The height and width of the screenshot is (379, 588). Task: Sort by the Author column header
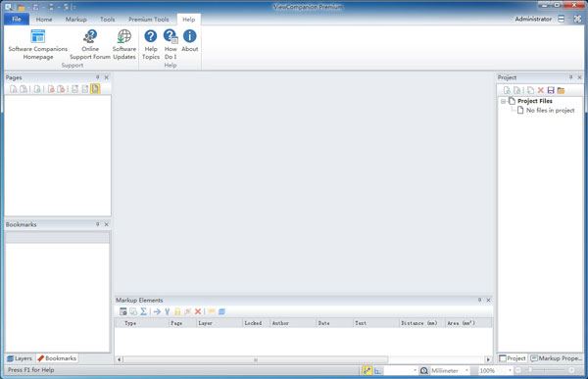pyautogui.click(x=293, y=323)
